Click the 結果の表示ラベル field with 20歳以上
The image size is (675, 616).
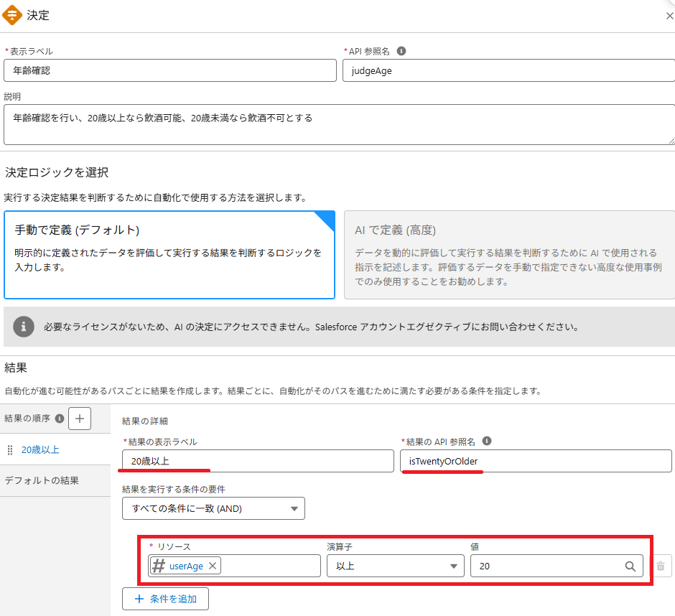tap(258, 461)
